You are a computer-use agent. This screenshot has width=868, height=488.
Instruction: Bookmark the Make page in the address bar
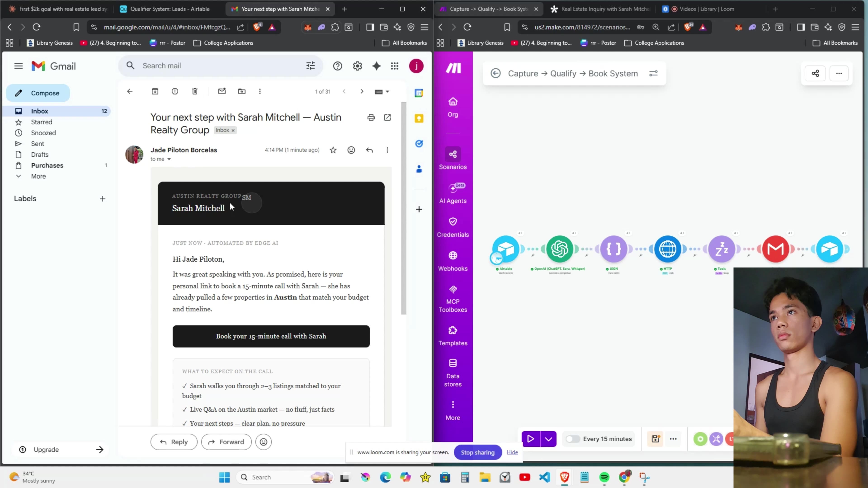point(507,27)
